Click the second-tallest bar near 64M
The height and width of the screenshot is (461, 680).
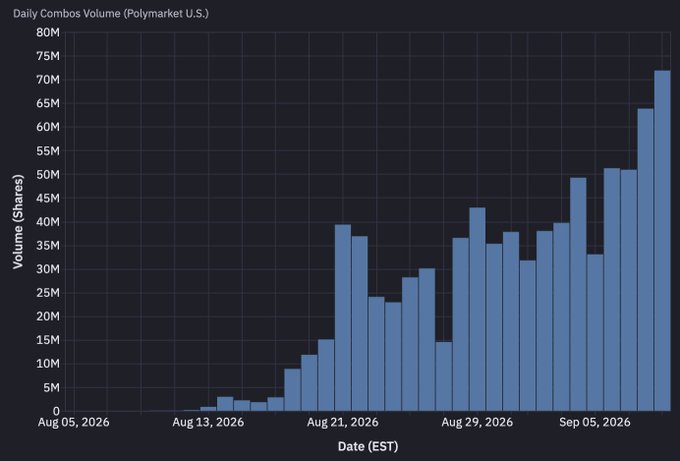(645, 260)
